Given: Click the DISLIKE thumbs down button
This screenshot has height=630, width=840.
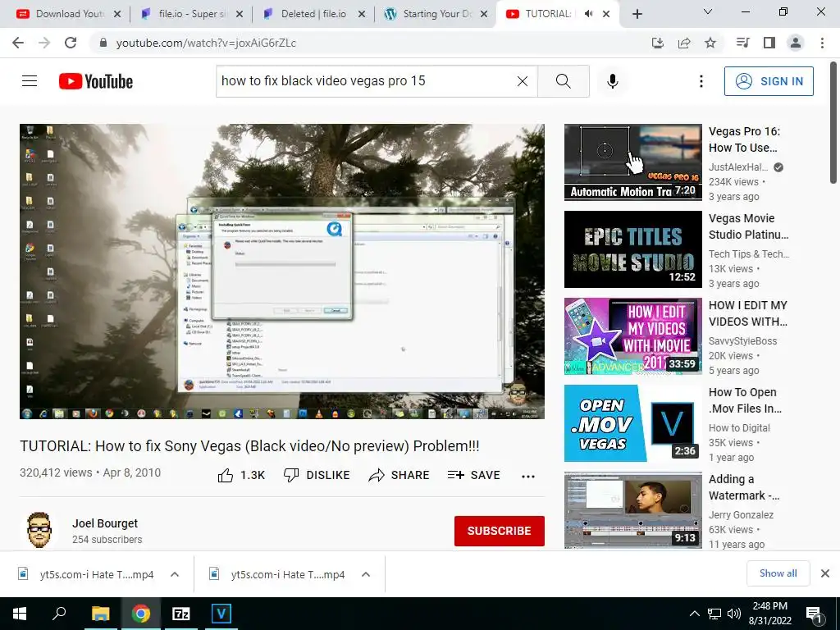Looking at the screenshot, I should tap(317, 475).
